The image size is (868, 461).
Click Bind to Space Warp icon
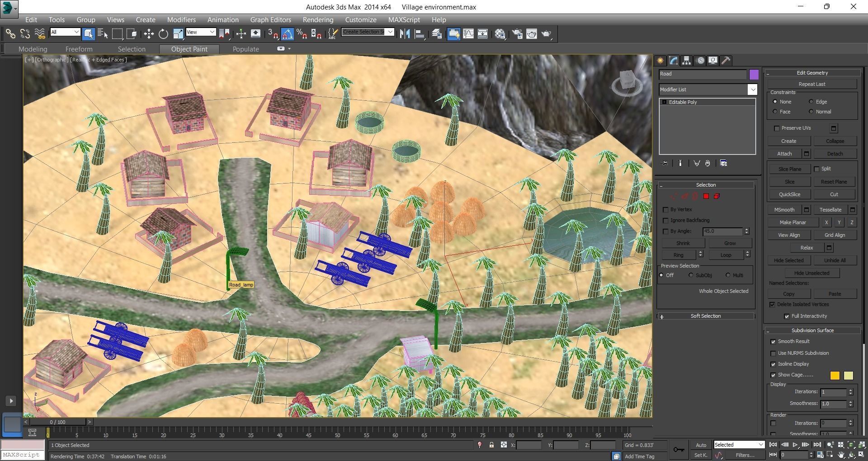point(40,33)
